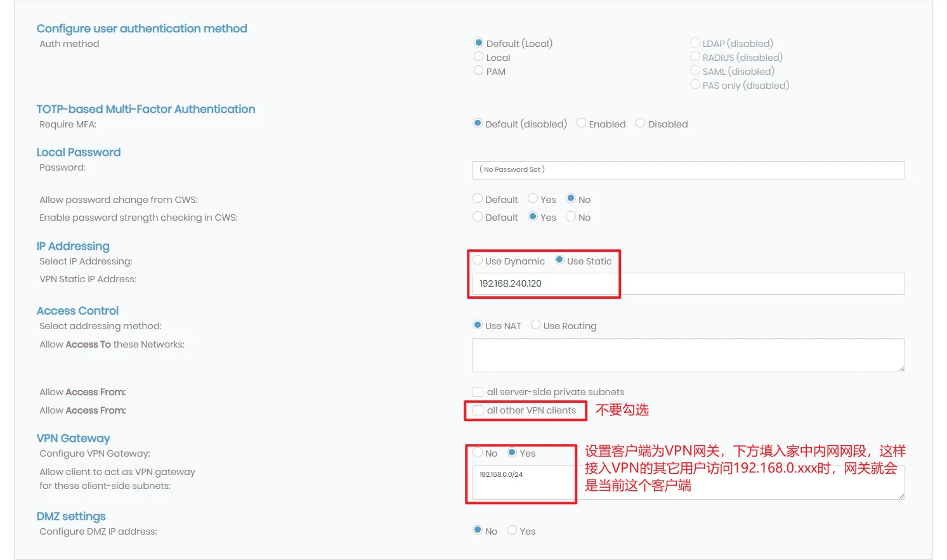
Task: Click the VPN Static IP Address field
Action: pos(688,283)
